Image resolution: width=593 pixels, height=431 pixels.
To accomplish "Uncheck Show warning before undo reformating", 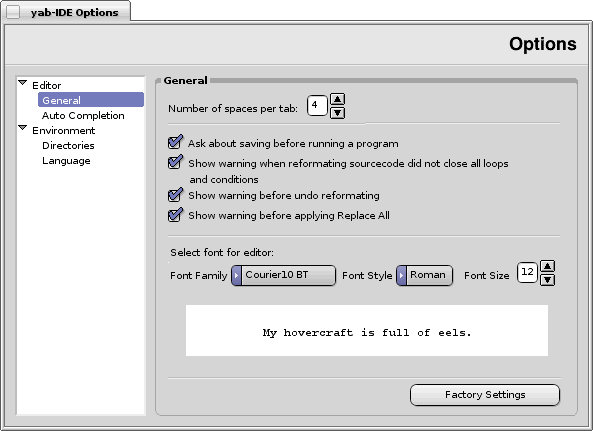I will [x=175, y=194].
